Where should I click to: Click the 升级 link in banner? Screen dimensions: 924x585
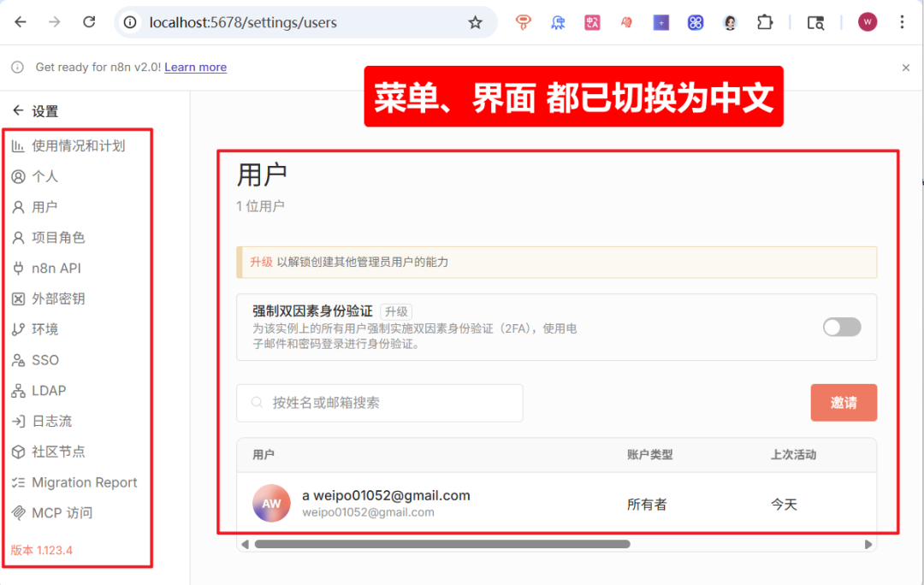[261, 263]
